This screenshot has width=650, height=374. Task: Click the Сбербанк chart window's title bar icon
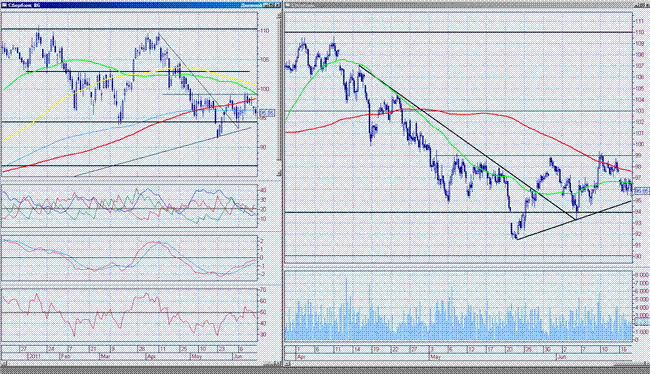(x=4, y=5)
